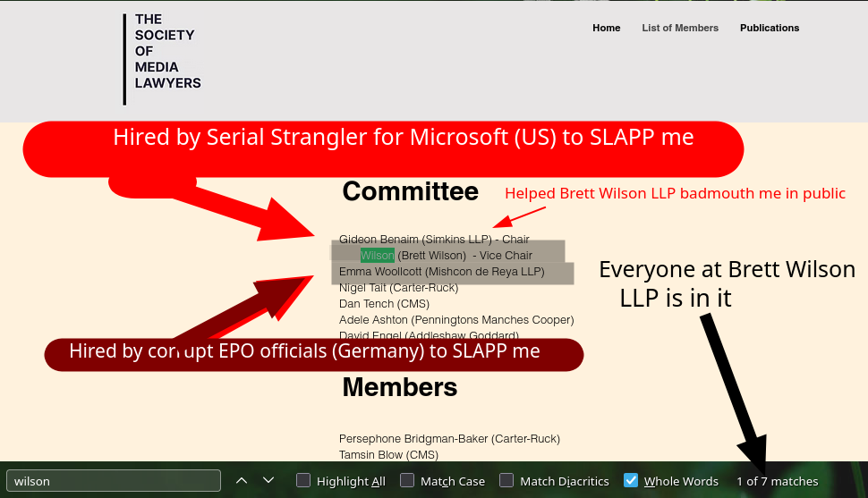This screenshot has width=868, height=498.
Task: Uncheck the Whole Words checkbox
Action: (631, 480)
